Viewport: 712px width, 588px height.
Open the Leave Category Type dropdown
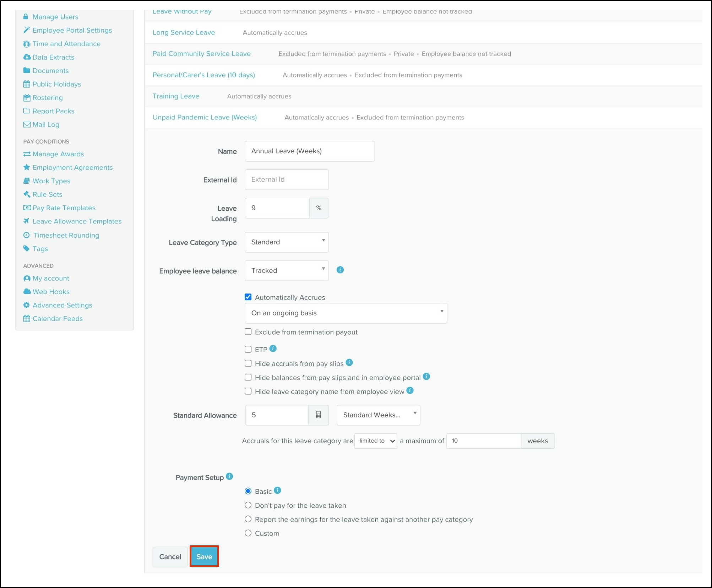click(x=286, y=242)
